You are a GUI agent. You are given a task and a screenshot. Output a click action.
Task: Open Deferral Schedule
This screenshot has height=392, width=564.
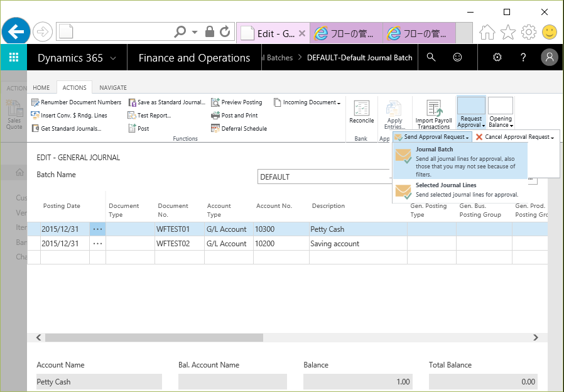(239, 128)
